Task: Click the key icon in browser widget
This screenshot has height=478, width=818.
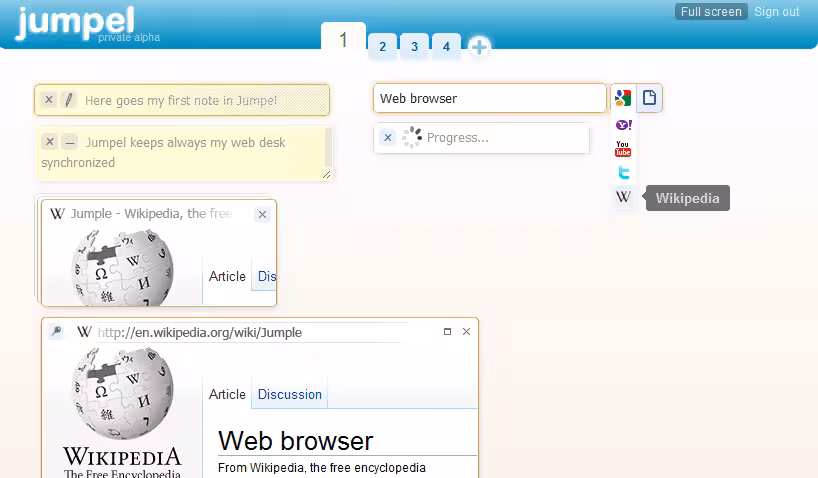Action: [57, 332]
